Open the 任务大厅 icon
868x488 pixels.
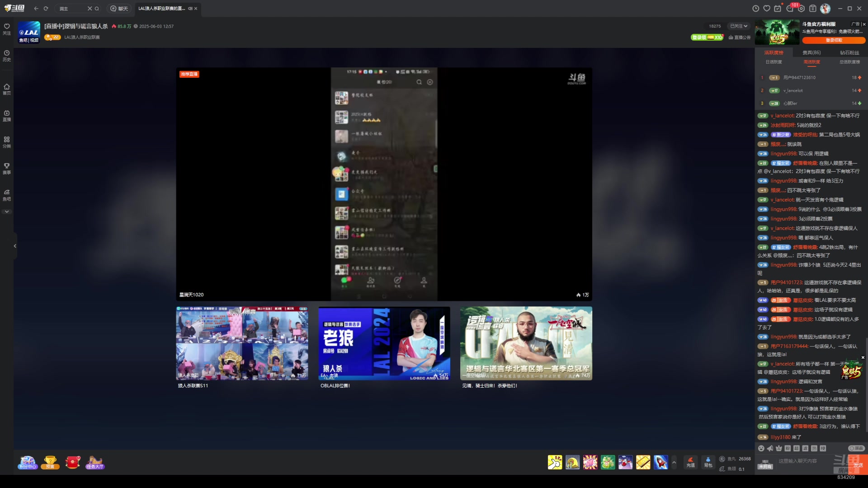[95, 462]
